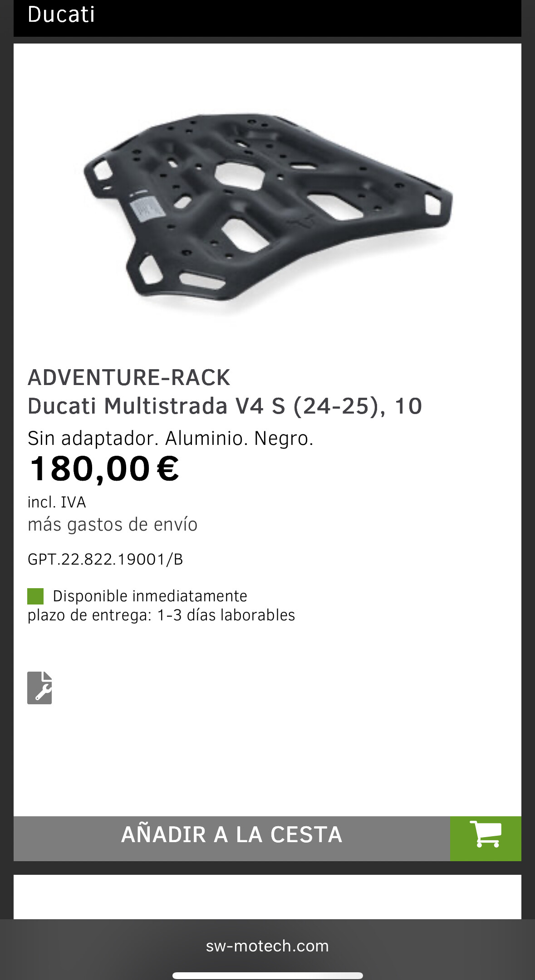Screen dimensions: 535x980
Task: Open the next product card below the button
Action: [267, 897]
